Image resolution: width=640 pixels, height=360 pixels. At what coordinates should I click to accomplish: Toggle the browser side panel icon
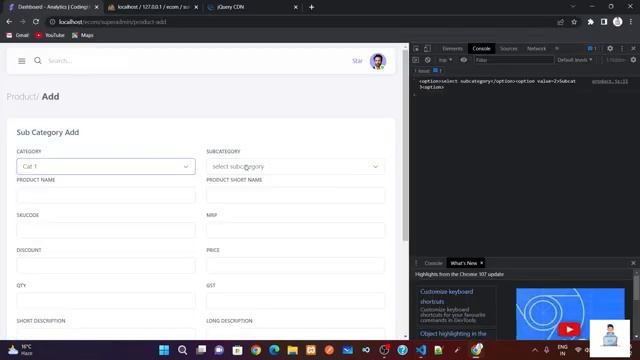[604, 22]
